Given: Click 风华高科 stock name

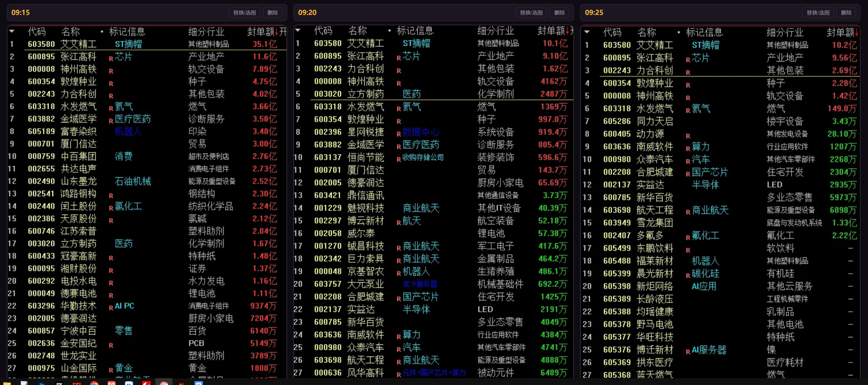Looking at the screenshot, I should [x=366, y=373].
